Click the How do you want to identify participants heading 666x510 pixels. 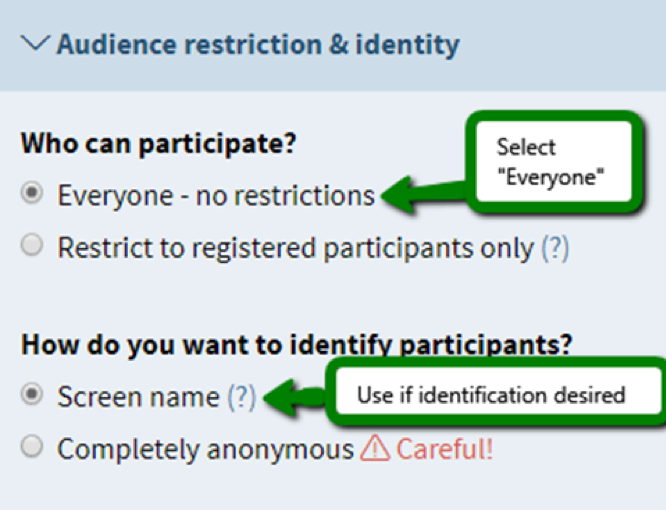pos(297,345)
